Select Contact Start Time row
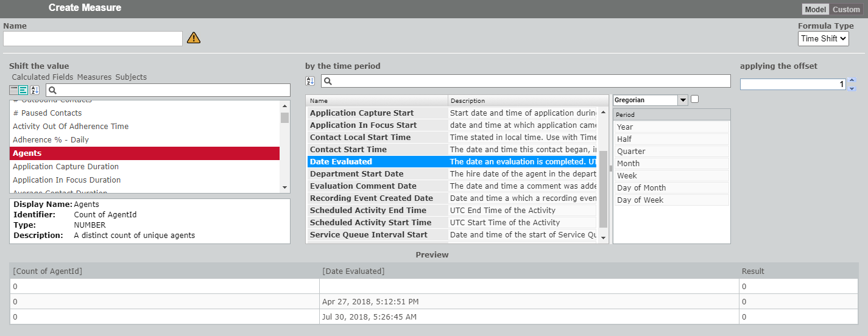 (348, 149)
